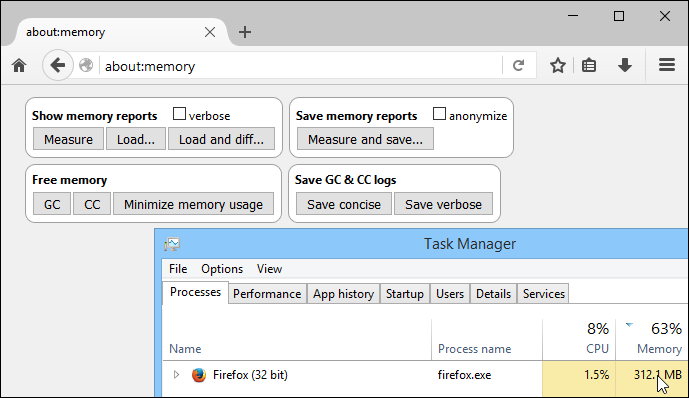Close the about:memory tab

coord(210,32)
